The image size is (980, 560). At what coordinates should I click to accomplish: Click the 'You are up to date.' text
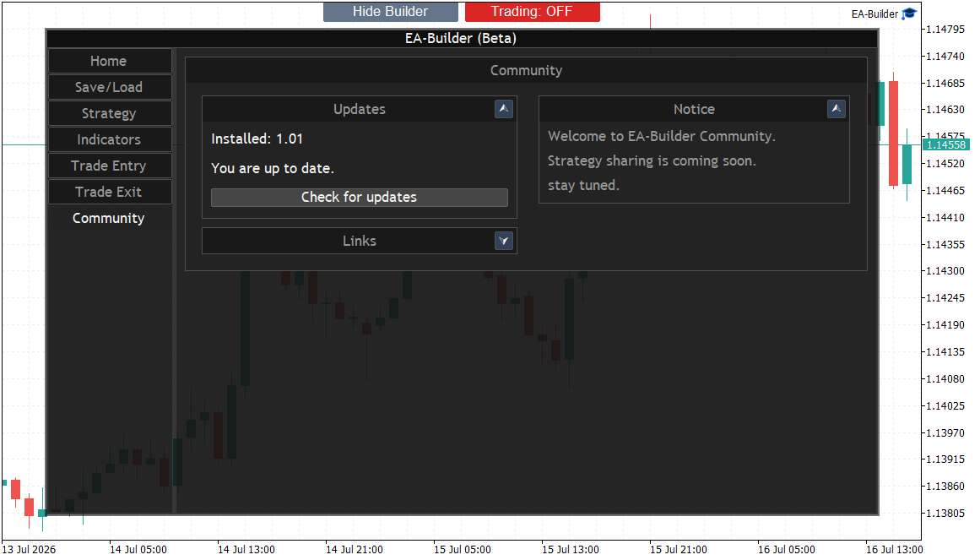pos(273,168)
